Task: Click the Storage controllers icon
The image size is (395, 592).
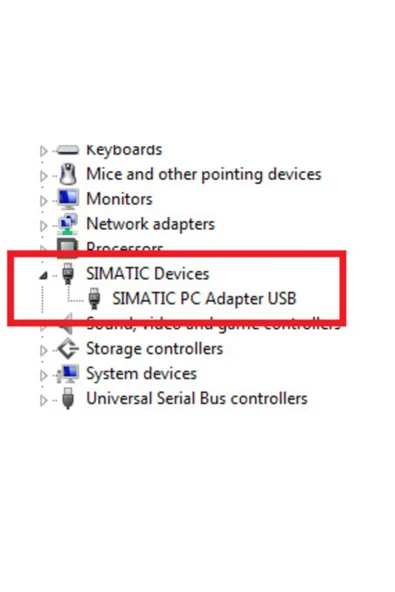Action: tap(68, 348)
